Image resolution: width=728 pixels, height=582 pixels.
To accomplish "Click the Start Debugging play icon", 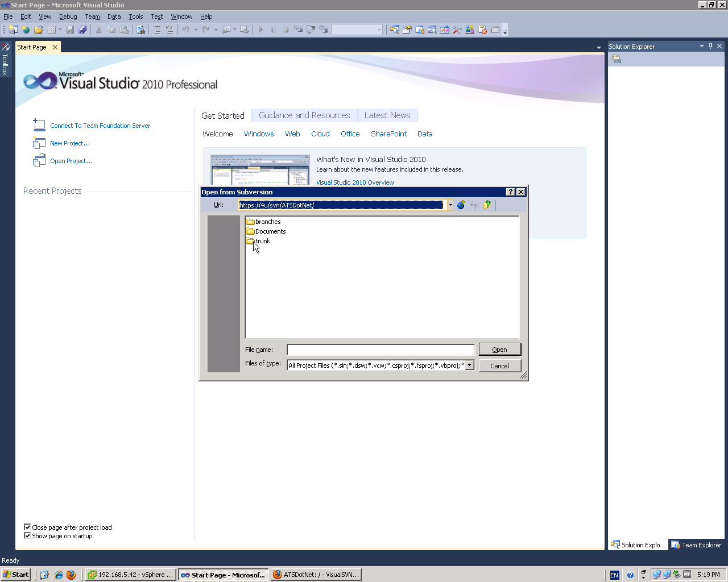I will 260,30.
